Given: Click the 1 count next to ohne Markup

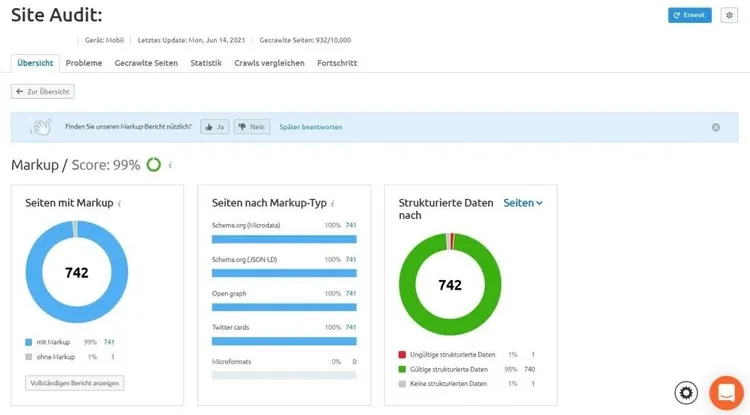Looking at the screenshot, I should point(113,357).
